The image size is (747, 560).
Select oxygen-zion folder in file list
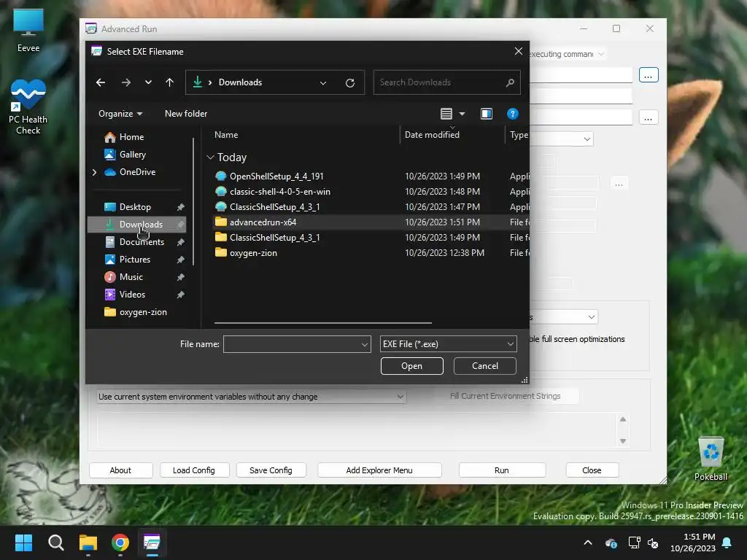253,253
